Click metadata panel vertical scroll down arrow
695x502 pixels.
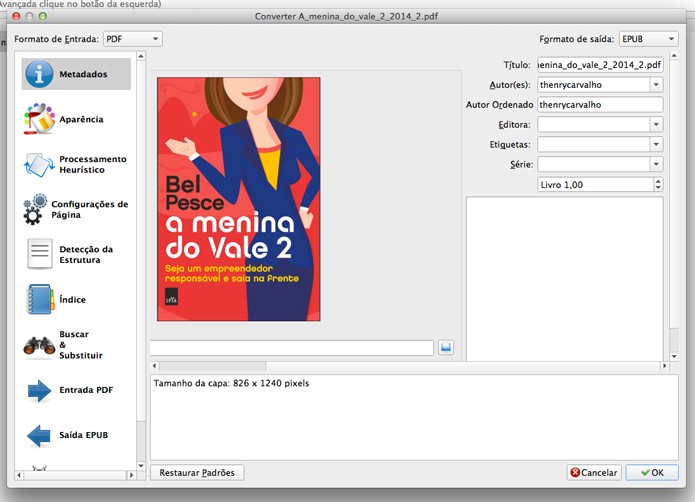674,356
